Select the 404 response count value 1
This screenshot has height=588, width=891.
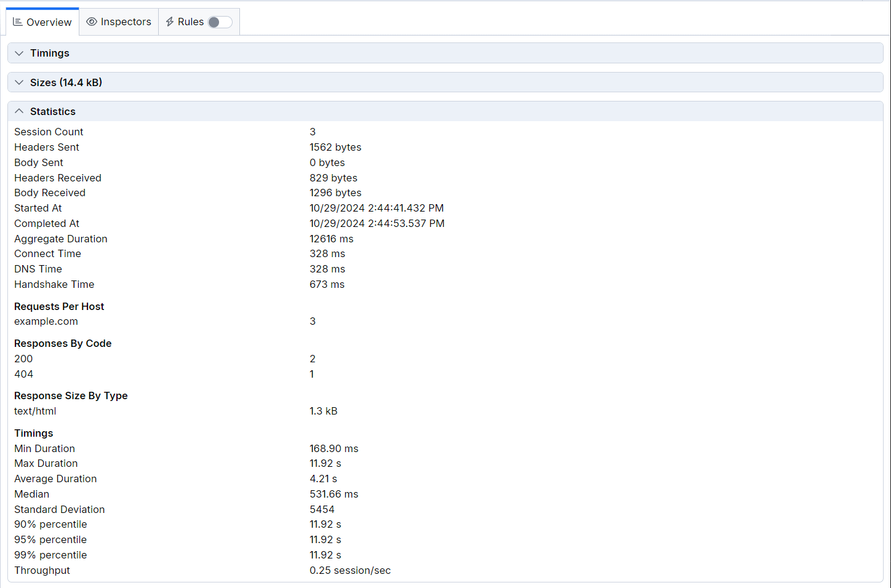[312, 374]
